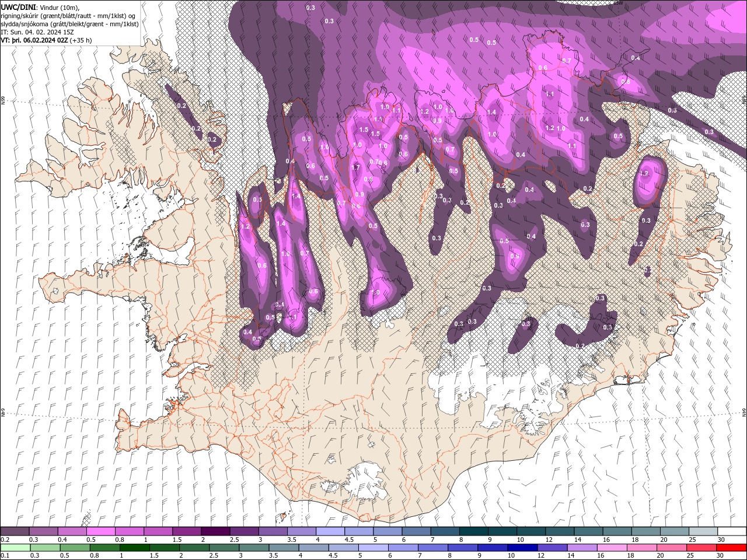Pick the 8–9 dark teal swatch, upper legend
Screen dimensions: 747x560
click(474, 531)
